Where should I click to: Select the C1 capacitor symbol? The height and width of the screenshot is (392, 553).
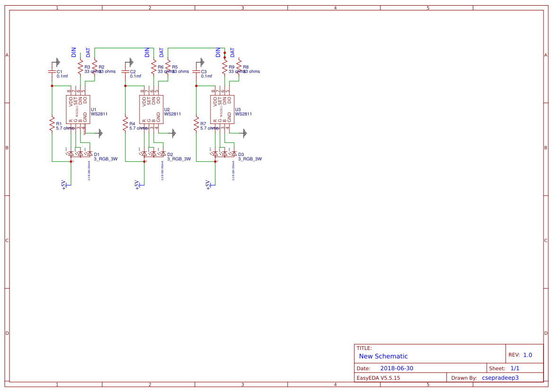(x=52, y=71)
